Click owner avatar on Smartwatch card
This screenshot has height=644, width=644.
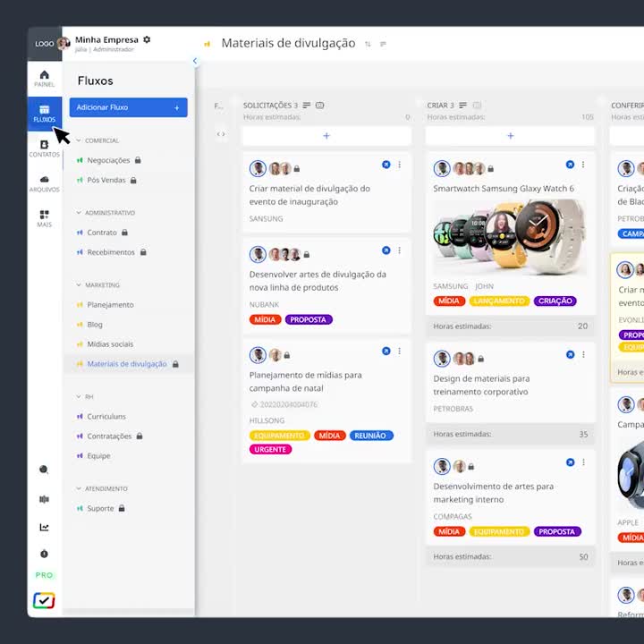click(442, 169)
